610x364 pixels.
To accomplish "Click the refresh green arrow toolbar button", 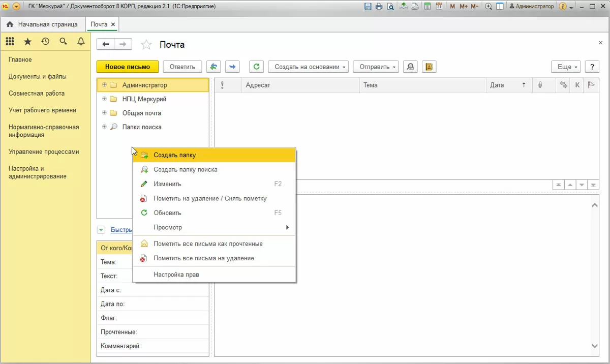I will point(257,67).
